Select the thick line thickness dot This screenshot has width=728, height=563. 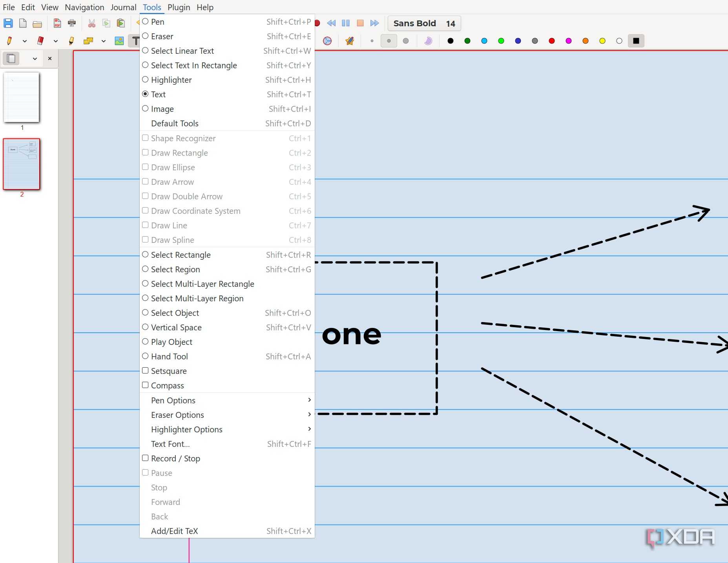click(x=406, y=41)
